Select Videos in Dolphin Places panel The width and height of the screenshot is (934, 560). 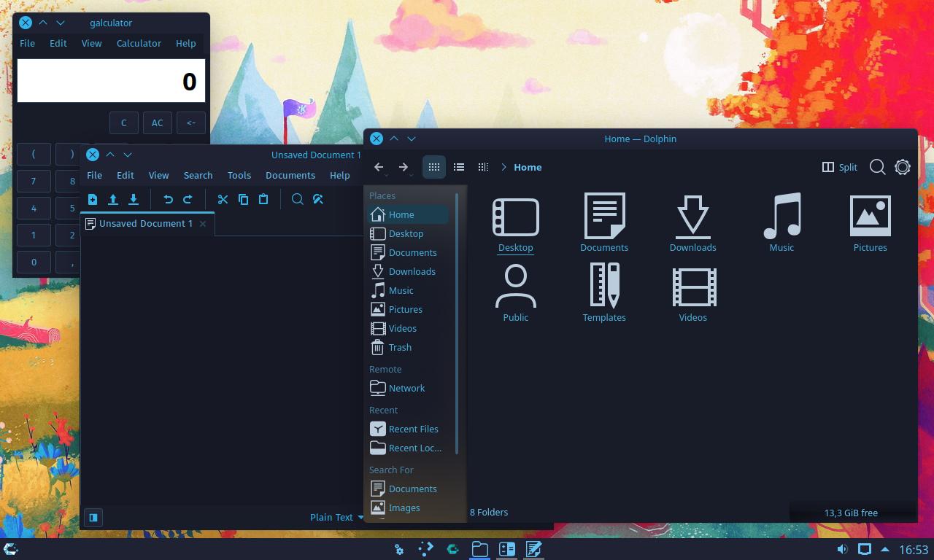pyautogui.click(x=409, y=328)
